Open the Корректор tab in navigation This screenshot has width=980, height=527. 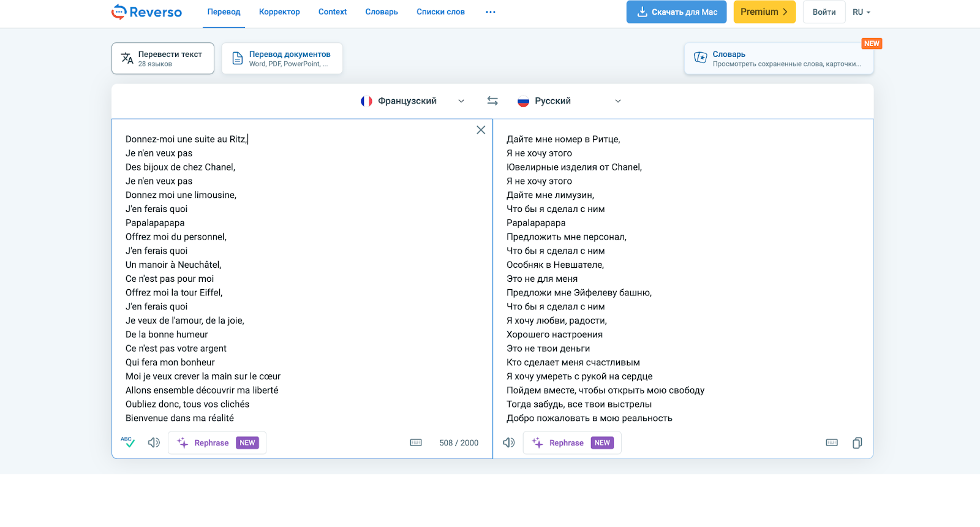point(279,12)
